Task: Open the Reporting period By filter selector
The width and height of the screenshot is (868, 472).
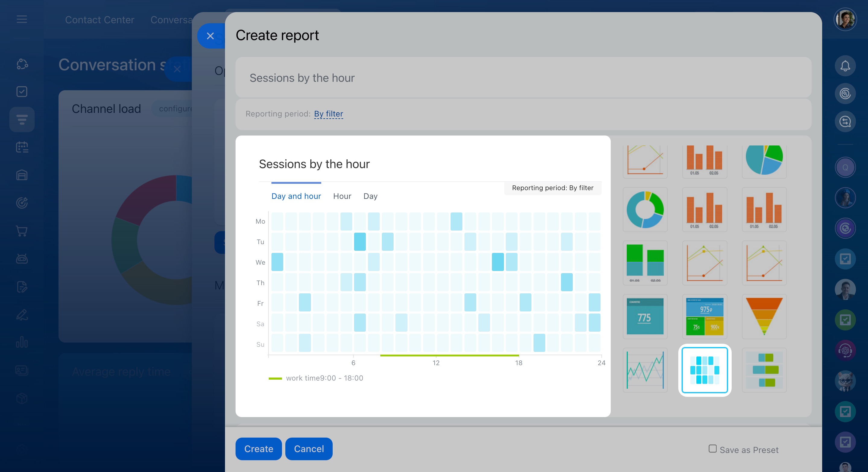Action: point(328,114)
